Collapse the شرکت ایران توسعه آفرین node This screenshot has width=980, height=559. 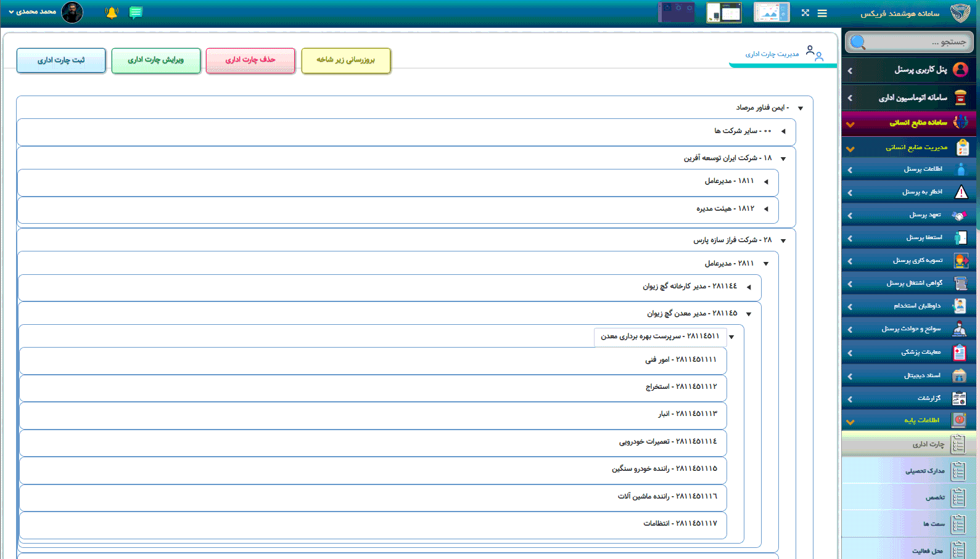(783, 159)
